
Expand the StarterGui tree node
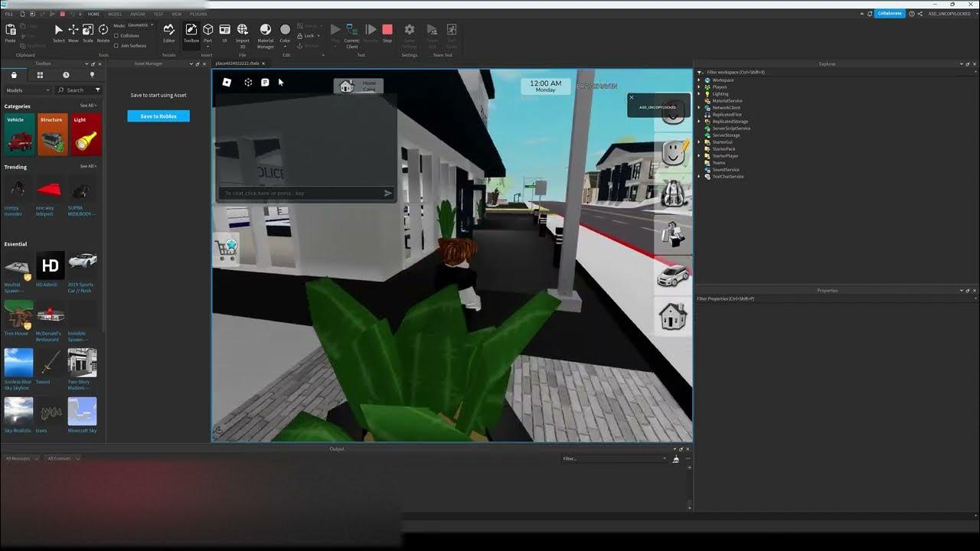[x=698, y=142]
